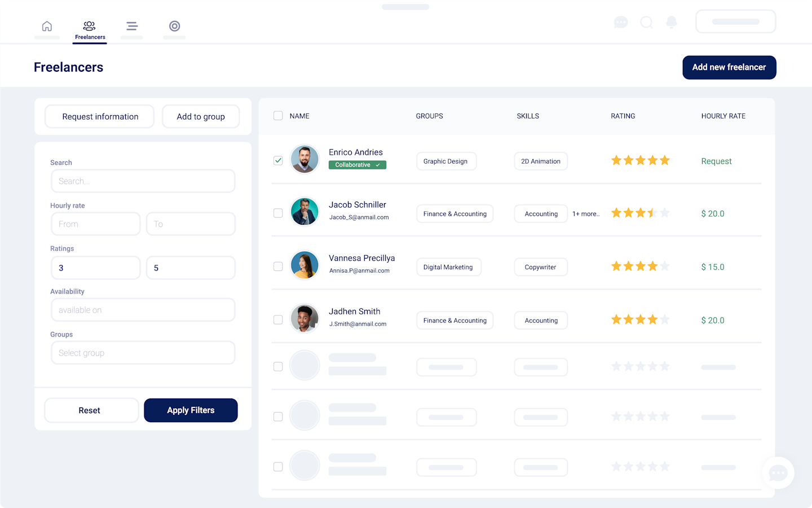Viewport: 812px width, 508px height.
Task: Click the list menu icon in navigation
Action: pos(132,27)
